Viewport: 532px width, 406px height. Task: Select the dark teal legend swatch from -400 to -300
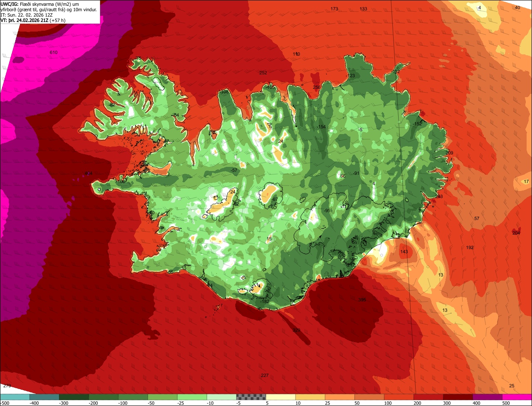[x=44, y=397]
